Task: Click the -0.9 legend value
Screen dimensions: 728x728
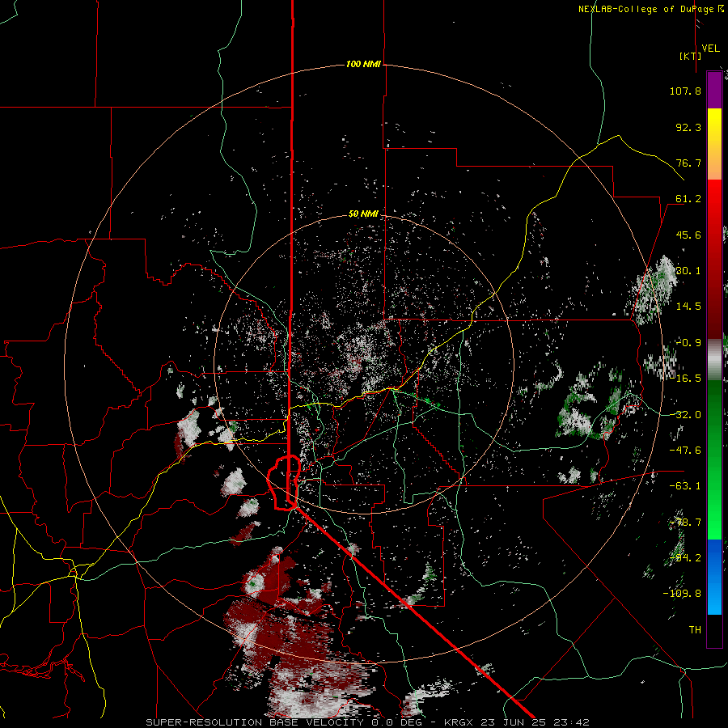Action: (688, 343)
